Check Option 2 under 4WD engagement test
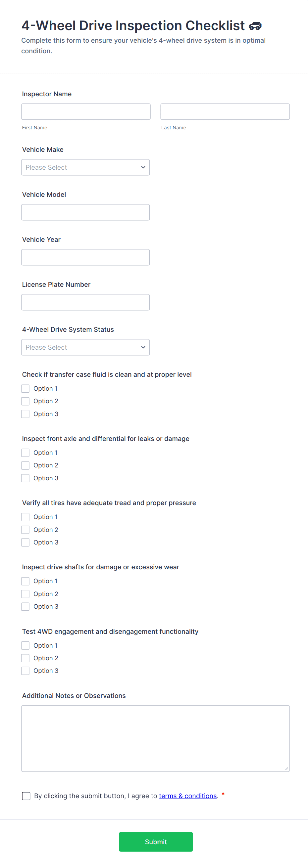This screenshot has height=868, width=308. [25, 658]
